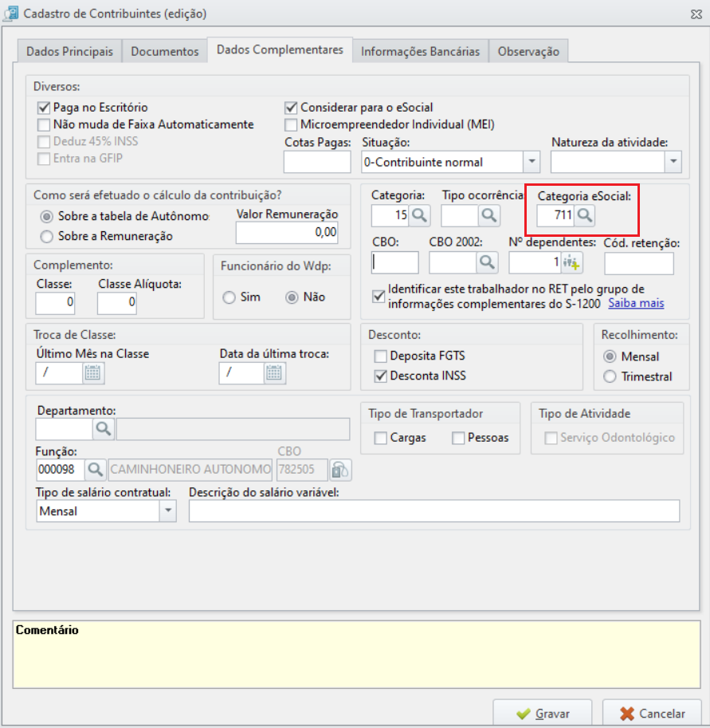The image size is (710, 728).
Task: Click the Último Mês na Classe date field
Action: tap(59, 373)
